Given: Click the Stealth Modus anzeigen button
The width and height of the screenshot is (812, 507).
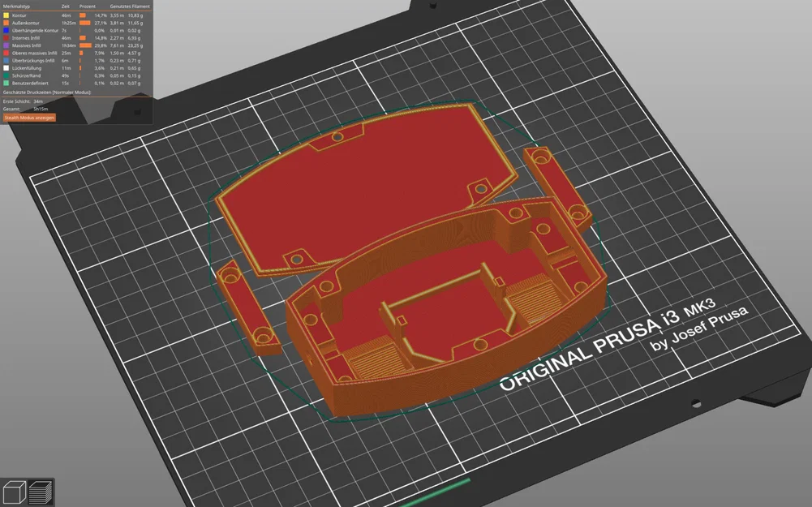Looking at the screenshot, I should 29,118.
